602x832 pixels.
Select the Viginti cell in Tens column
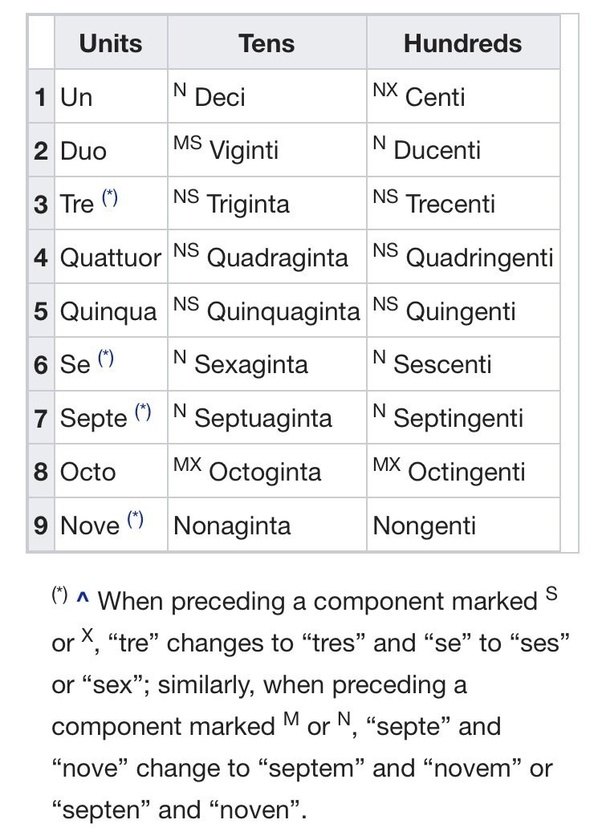pyautogui.click(x=267, y=150)
